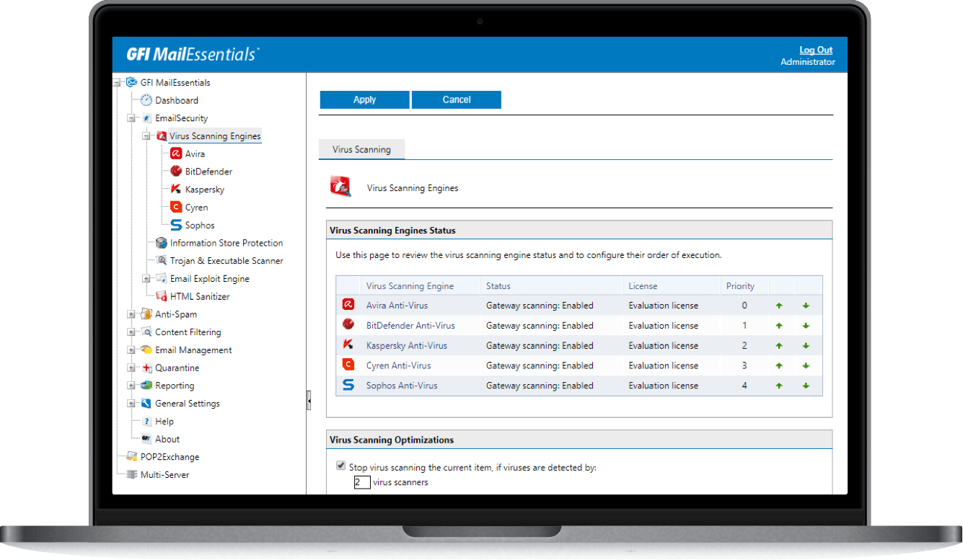Image resolution: width=963 pixels, height=560 pixels.
Task: Click the BitDefender icon in the tree
Action: tap(175, 172)
